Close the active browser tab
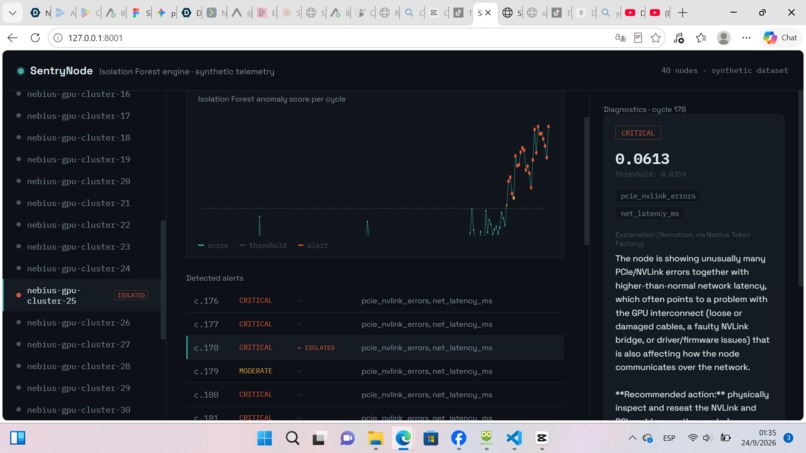The image size is (806, 453). pos(488,13)
